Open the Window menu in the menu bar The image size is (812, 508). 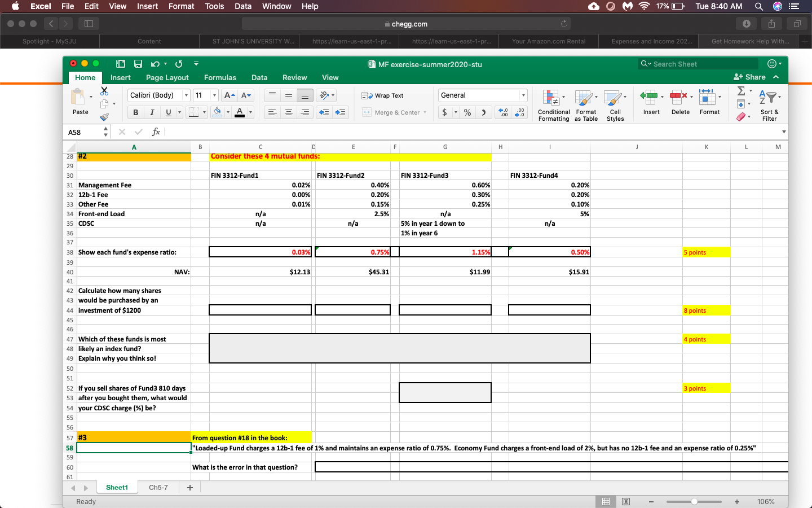pyautogui.click(x=276, y=6)
